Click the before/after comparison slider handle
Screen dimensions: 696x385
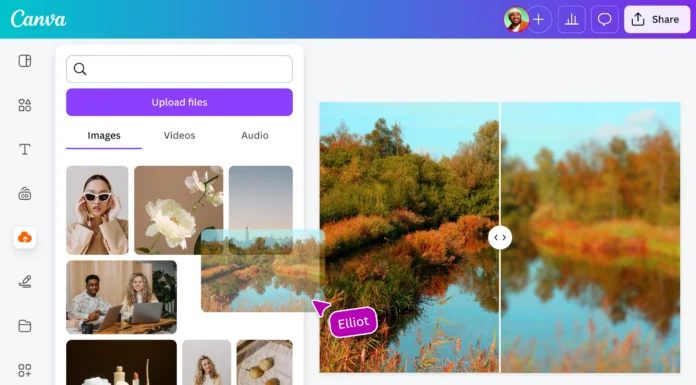pos(500,238)
